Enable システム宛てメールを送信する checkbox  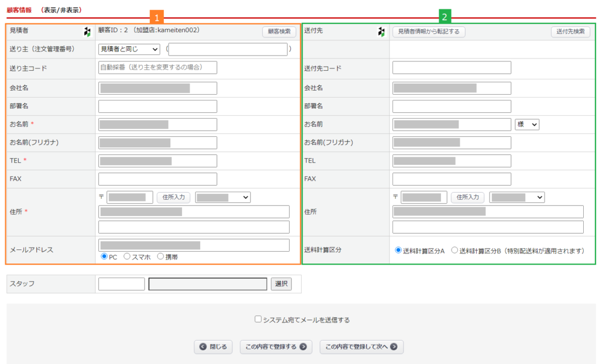click(258, 319)
